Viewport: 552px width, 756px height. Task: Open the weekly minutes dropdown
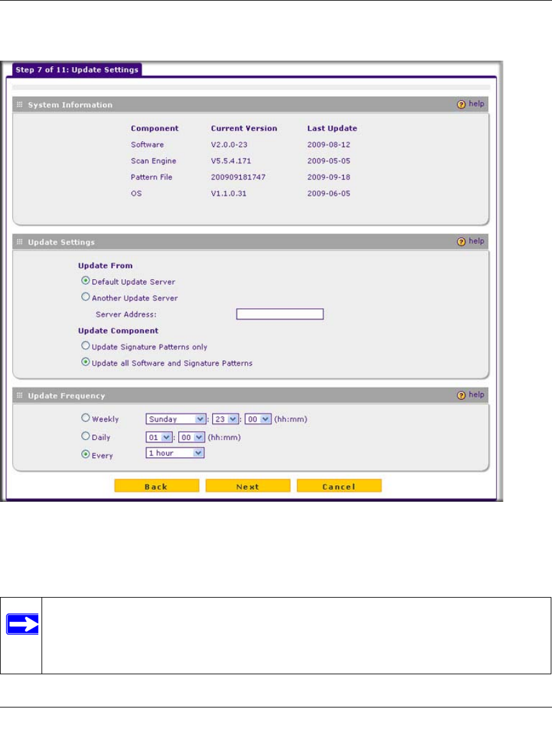pos(258,419)
